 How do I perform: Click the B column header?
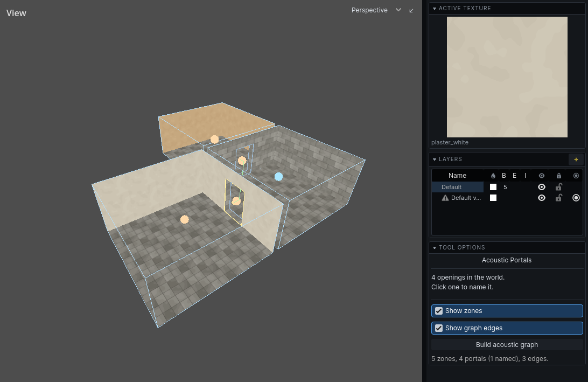click(x=503, y=176)
